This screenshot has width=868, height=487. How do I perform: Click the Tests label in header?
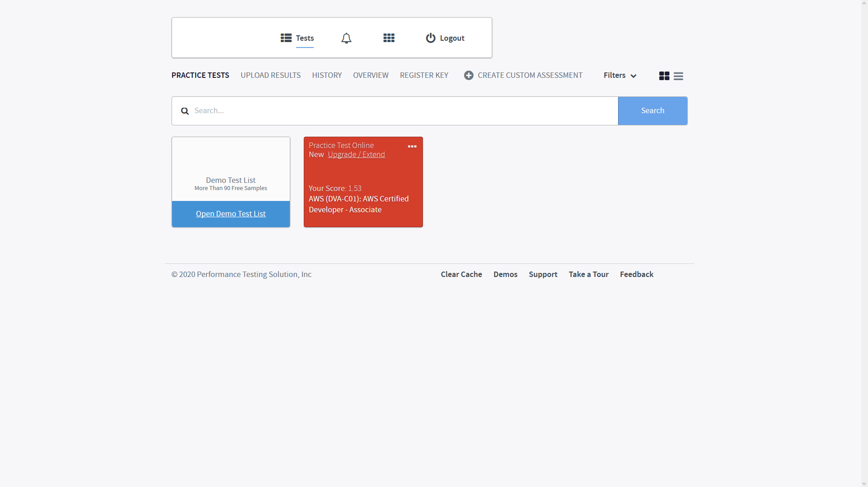tap(305, 38)
